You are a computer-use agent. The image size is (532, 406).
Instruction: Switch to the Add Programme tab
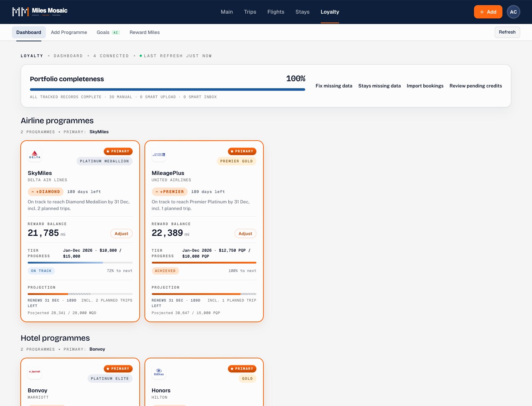pyautogui.click(x=69, y=32)
